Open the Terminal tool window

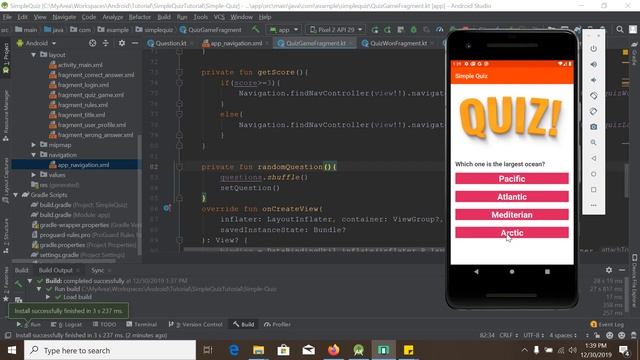(141, 324)
